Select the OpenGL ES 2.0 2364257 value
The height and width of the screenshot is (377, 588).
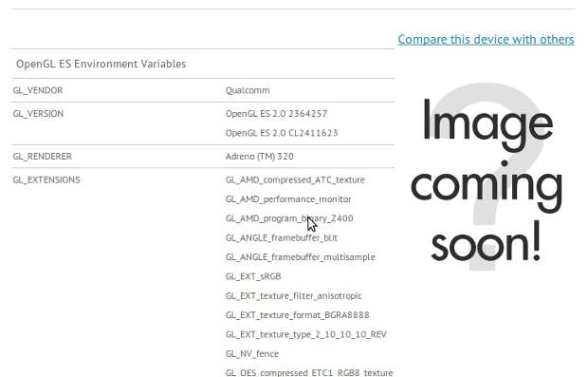point(276,114)
